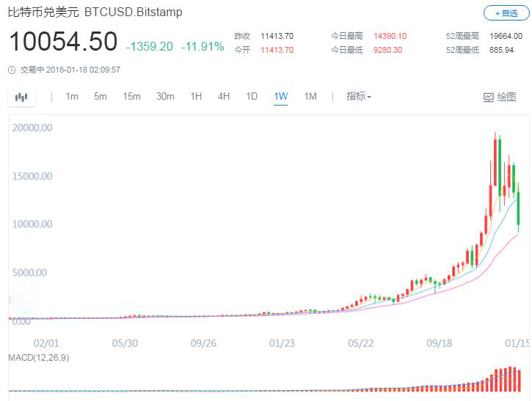Select the 1W weekly chart
This screenshot has height=401, width=532.
280,97
